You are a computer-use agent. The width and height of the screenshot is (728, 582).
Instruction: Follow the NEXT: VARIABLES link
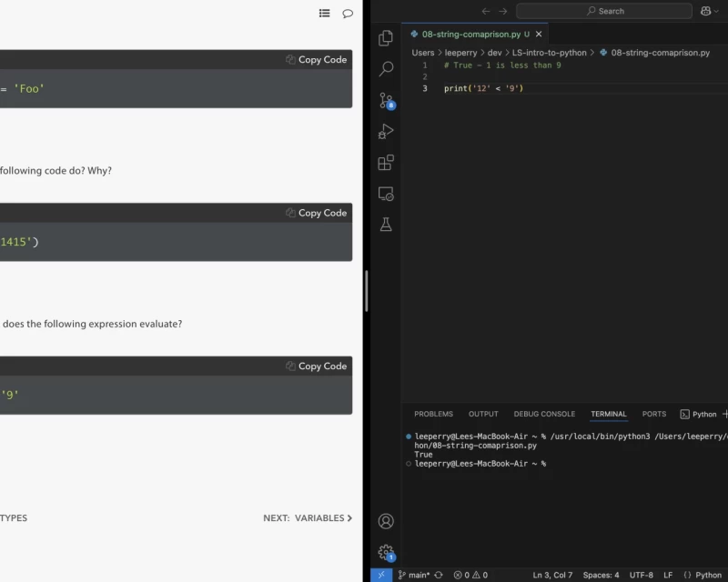tap(308, 518)
